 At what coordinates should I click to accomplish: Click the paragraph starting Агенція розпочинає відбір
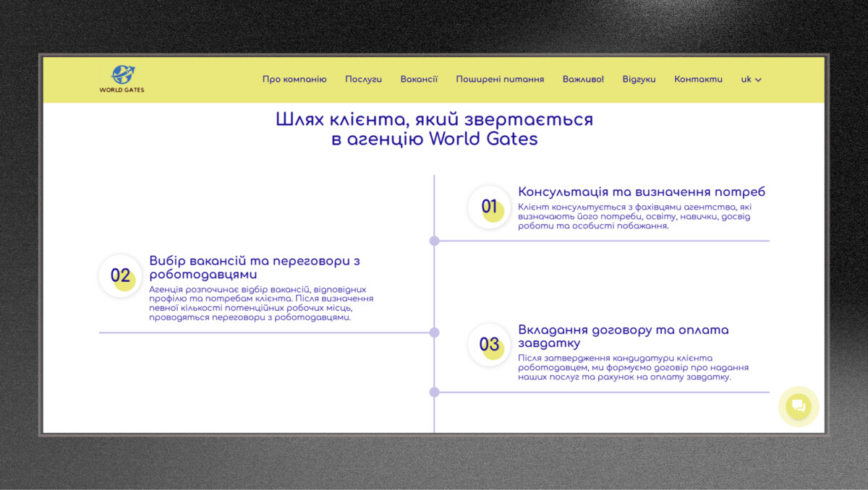tap(262, 303)
